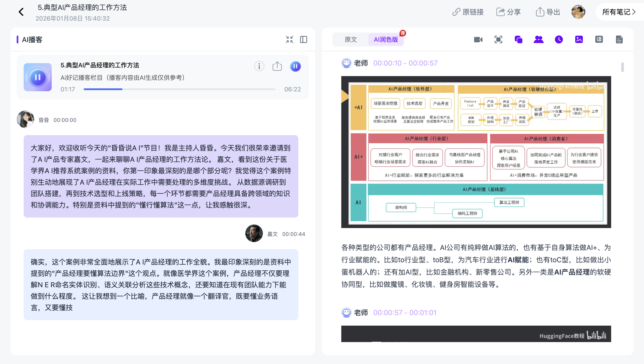This screenshot has width=644, height=364.
Task: Collapse the AI播客 panel with shrink icon
Action: coord(290,39)
